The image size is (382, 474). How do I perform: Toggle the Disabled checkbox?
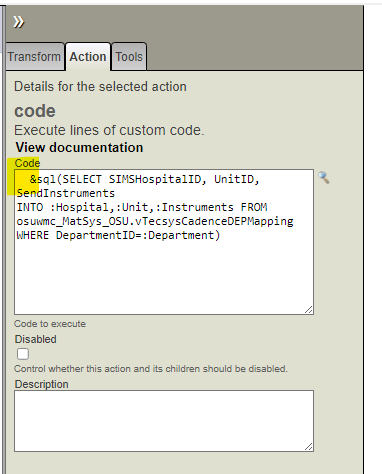tap(23, 354)
